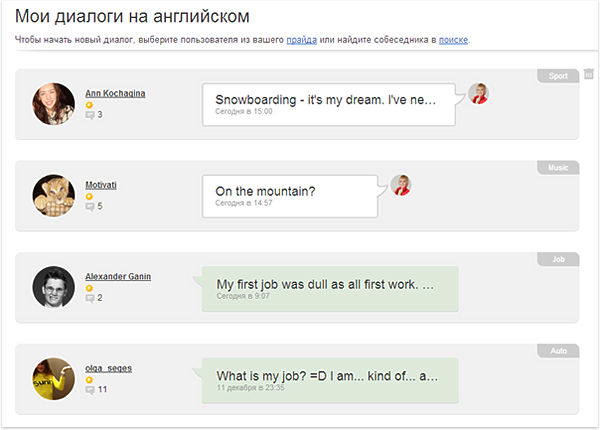This screenshot has width=600, height=430.
Task: Click message count icon under olga_seges
Action: click(90, 390)
